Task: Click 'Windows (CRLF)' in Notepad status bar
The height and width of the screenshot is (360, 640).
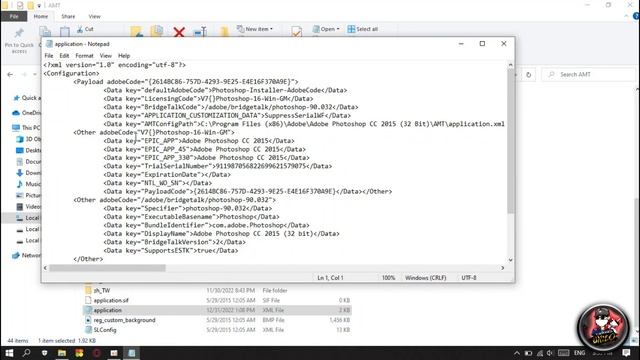Action: coord(425,278)
